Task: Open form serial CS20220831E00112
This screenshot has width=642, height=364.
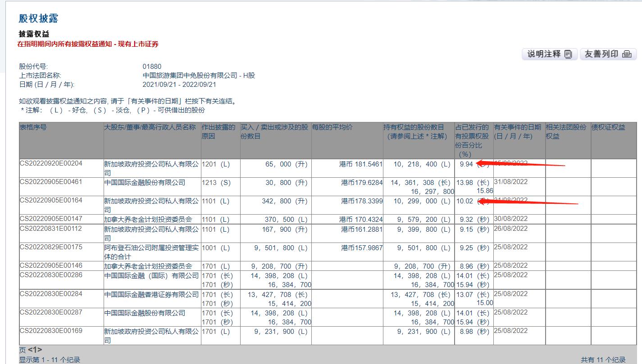Action: pos(51,228)
